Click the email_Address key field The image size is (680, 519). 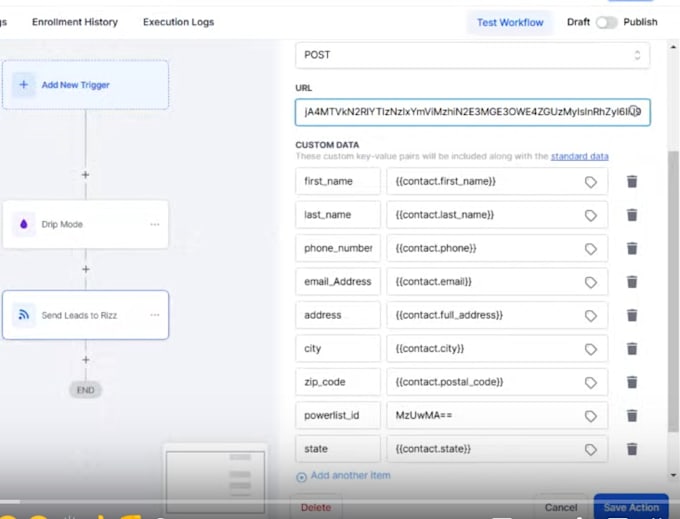(338, 281)
